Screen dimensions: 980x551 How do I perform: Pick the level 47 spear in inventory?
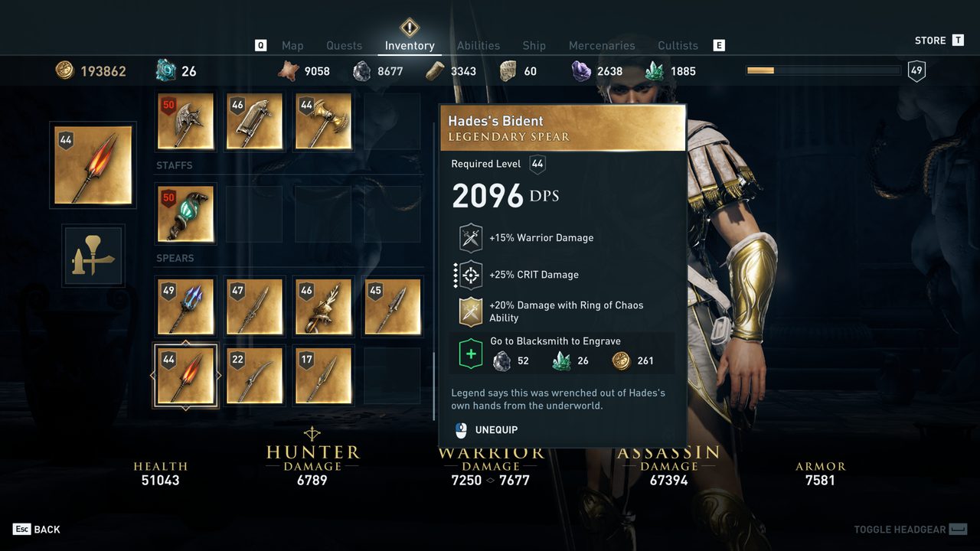tap(254, 307)
